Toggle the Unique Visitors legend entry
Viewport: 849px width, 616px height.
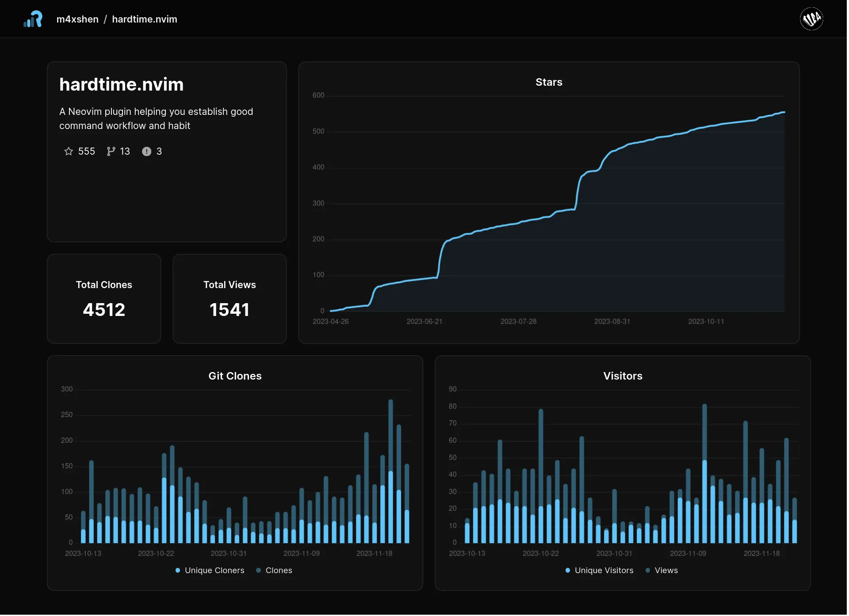(600, 571)
